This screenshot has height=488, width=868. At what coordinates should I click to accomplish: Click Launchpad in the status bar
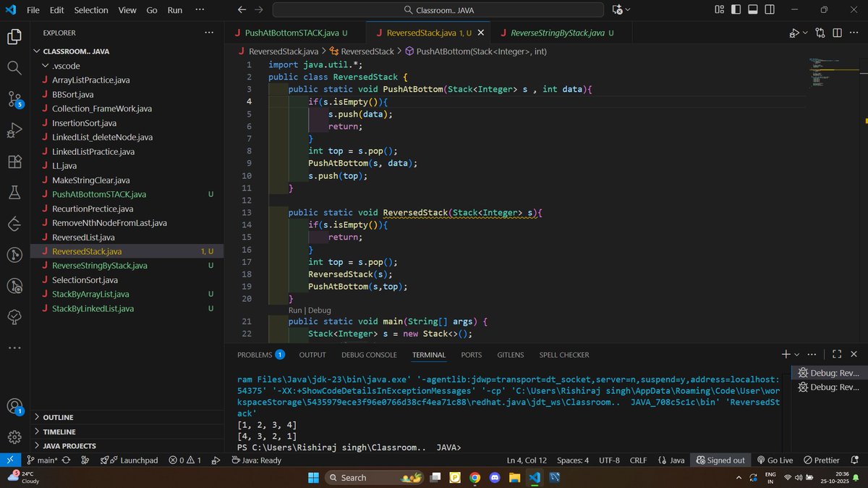point(129,460)
